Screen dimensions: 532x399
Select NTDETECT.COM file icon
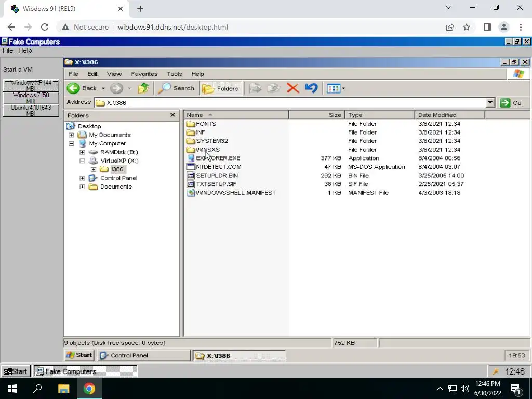(191, 167)
